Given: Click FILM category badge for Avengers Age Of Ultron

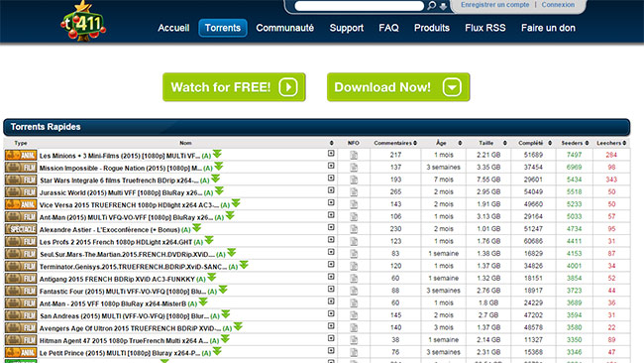Looking at the screenshot, I should click(21, 328).
